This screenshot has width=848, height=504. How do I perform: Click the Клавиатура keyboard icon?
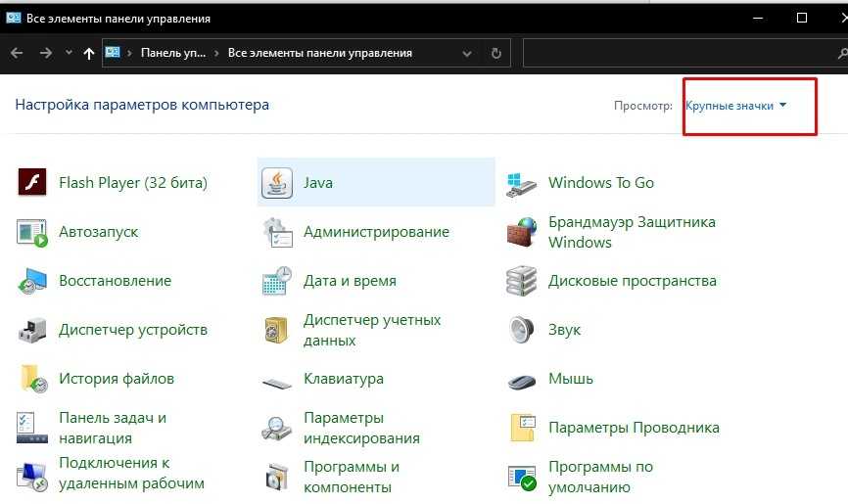[278, 380]
